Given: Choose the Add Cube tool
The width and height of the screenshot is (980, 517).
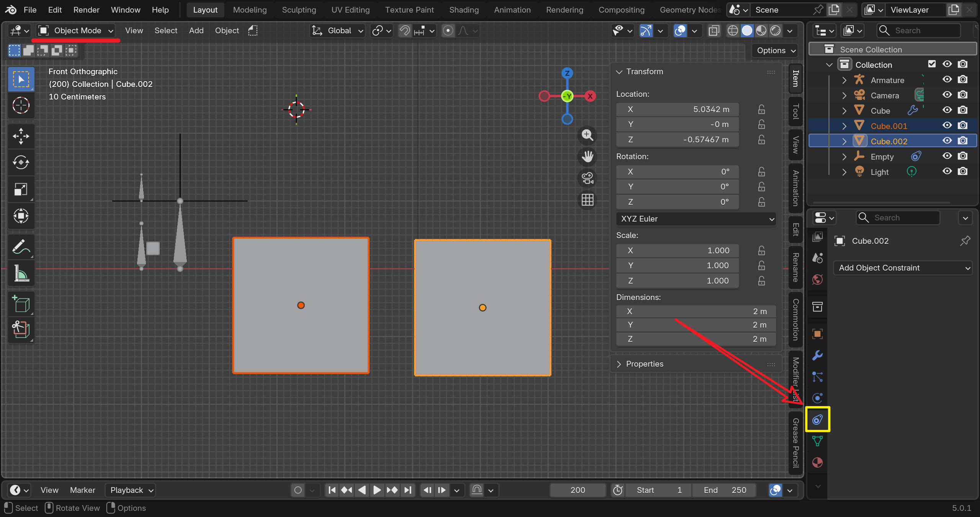Looking at the screenshot, I should click(x=21, y=304).
